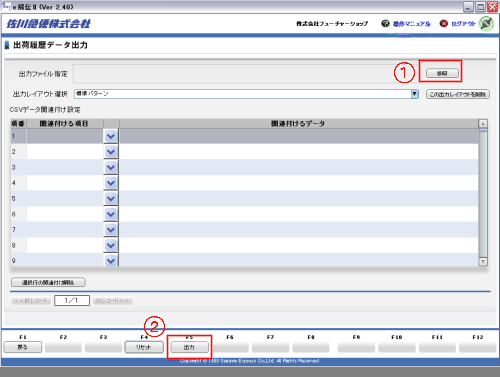Click the record page number field
The image size is (500, 377).
pos(72,300)
